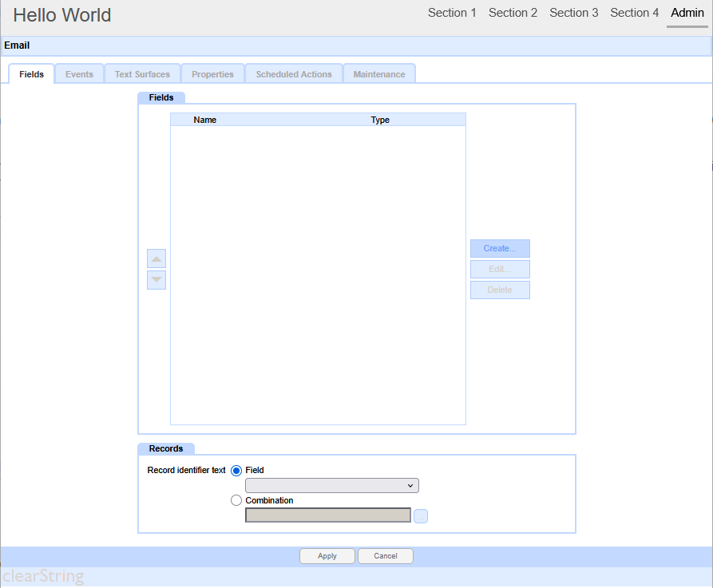Go to the Properties tab

click(x=212, y=74)
